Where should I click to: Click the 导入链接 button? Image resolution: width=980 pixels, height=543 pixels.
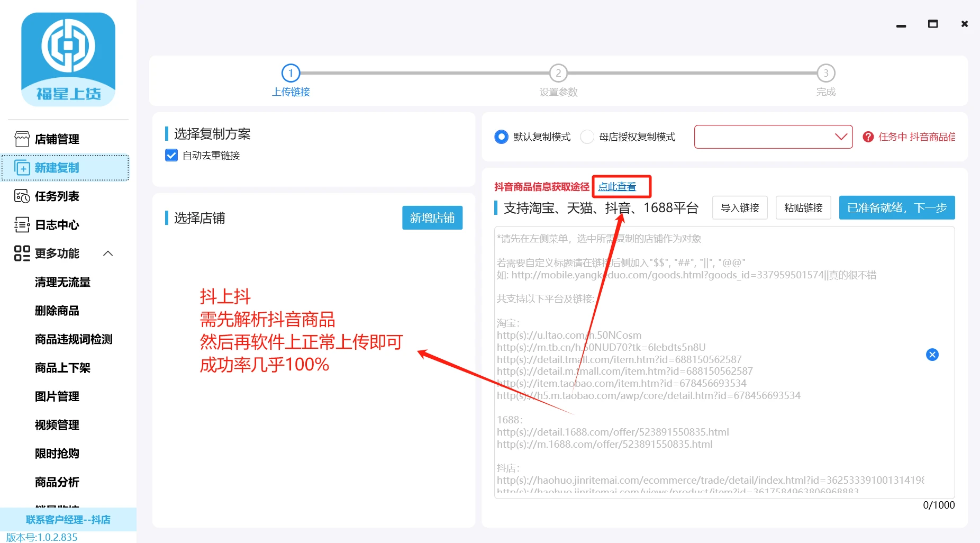(x=740, y=207)
